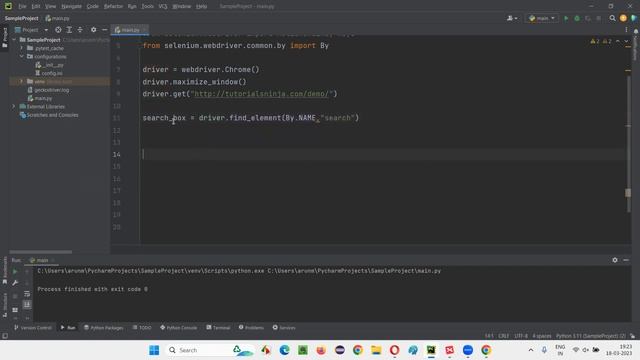
Task: Open the Notifications bell icon
Action: point(636,31)
